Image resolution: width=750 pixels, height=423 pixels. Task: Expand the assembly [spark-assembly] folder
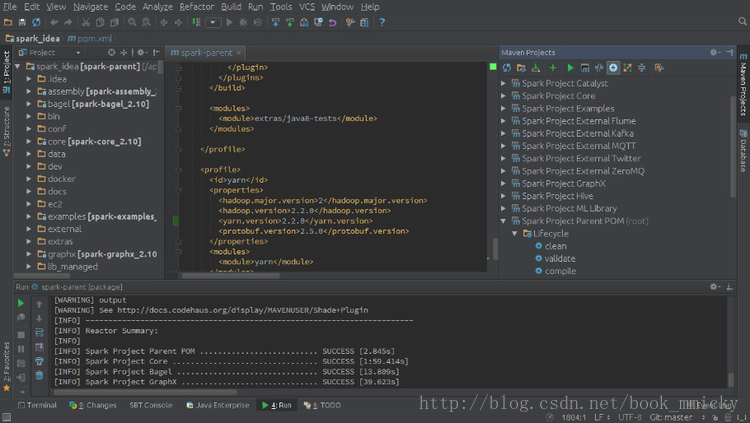point(29,91)
